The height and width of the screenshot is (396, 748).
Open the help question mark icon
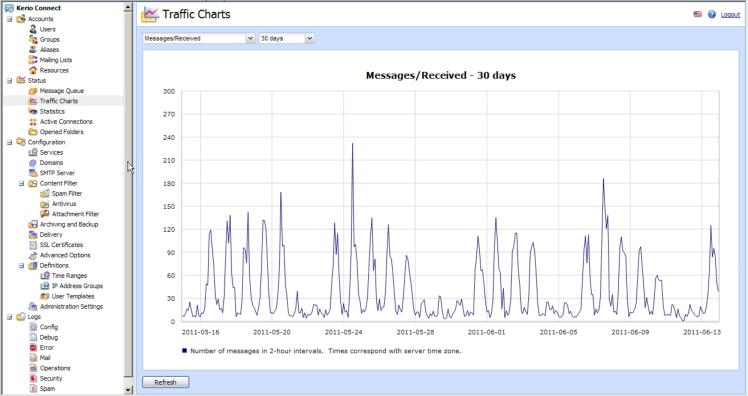click(x=712, y=14)
